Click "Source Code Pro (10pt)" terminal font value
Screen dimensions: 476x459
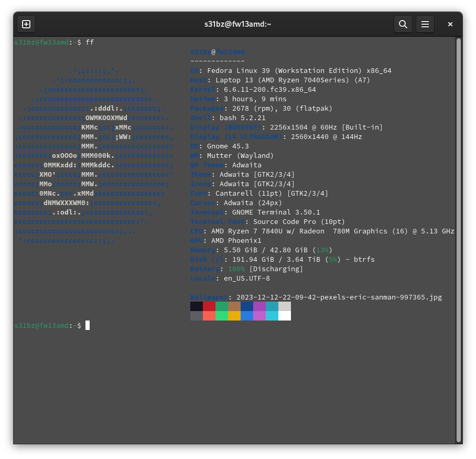coord(299,222)
